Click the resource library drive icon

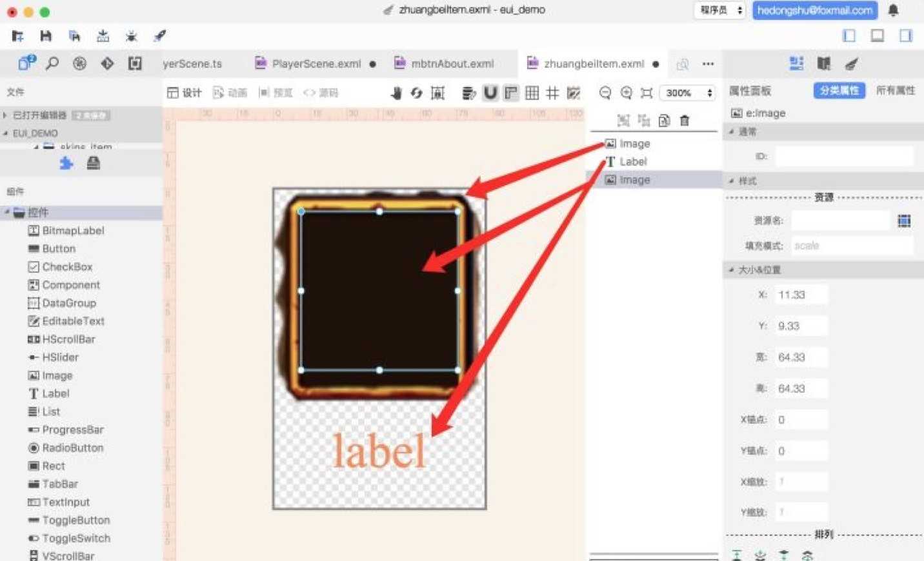[94, 163]
